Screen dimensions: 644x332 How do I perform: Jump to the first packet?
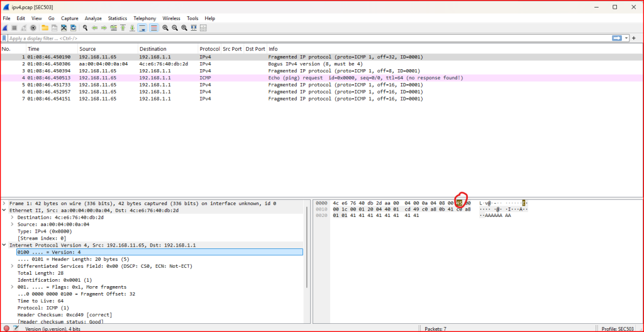123,28
